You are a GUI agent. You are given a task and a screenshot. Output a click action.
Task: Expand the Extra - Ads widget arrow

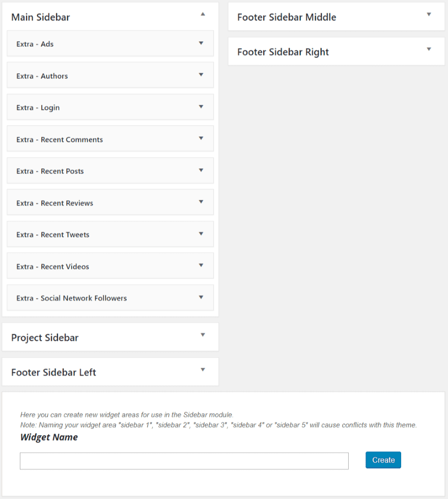click(201, 43)
